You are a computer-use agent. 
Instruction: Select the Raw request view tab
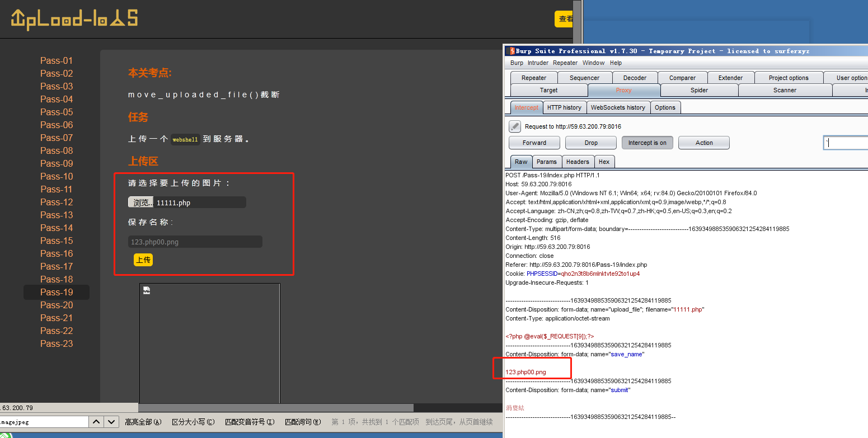[x=521, y=162]
